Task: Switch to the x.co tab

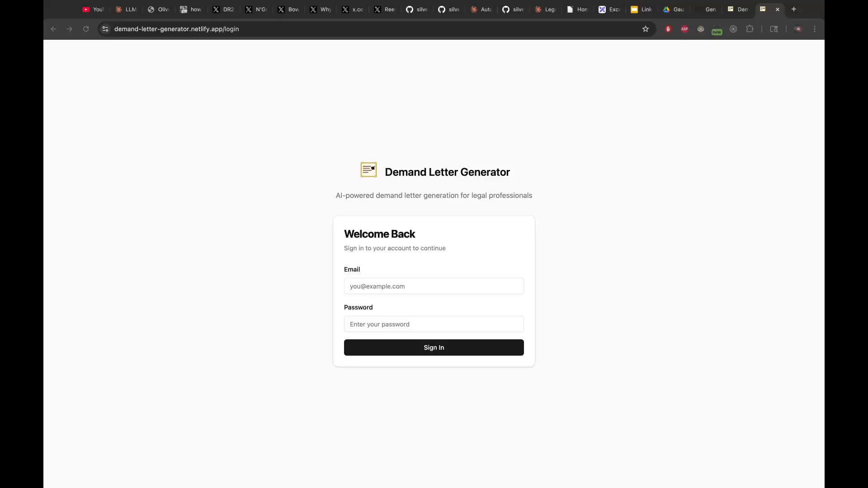Action: (352, 9)
